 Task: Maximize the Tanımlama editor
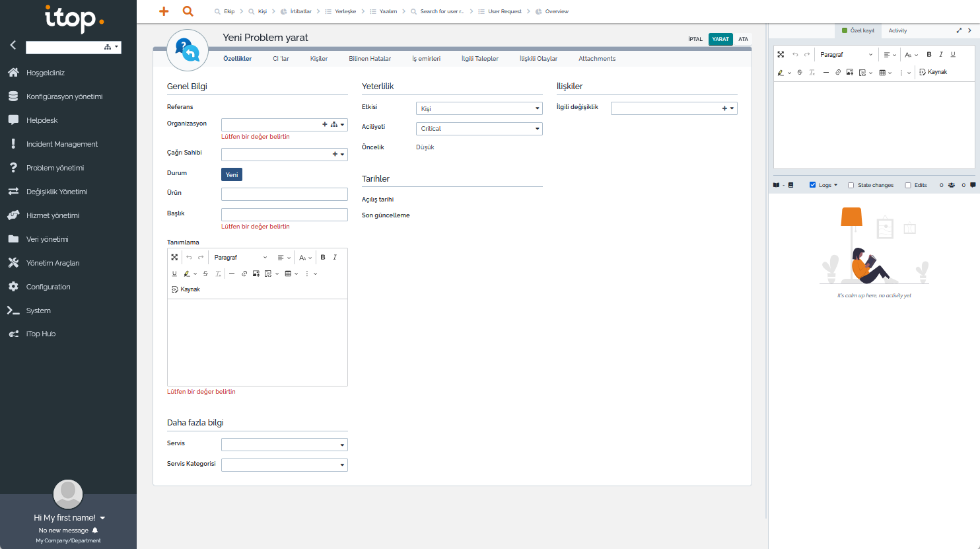(x=174, y=258)
